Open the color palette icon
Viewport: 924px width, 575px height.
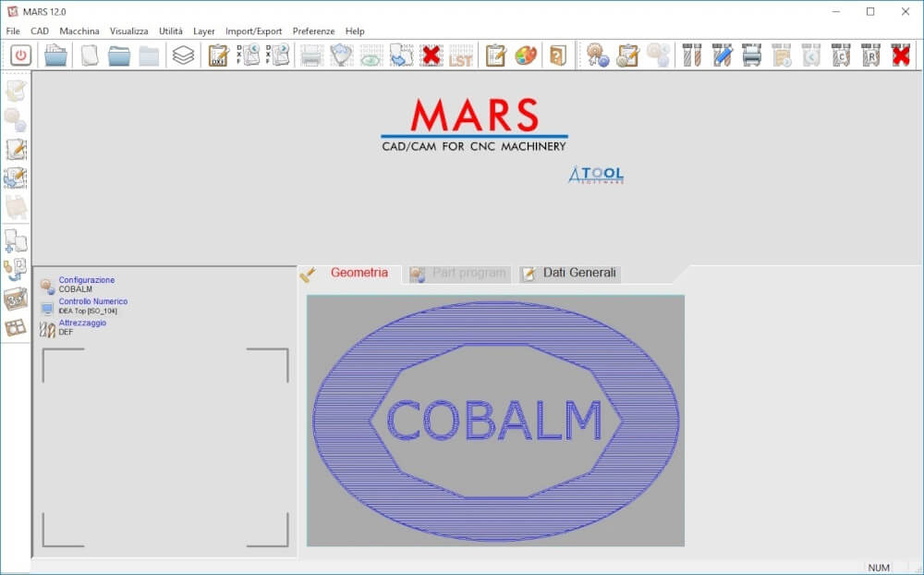point(526,55)
